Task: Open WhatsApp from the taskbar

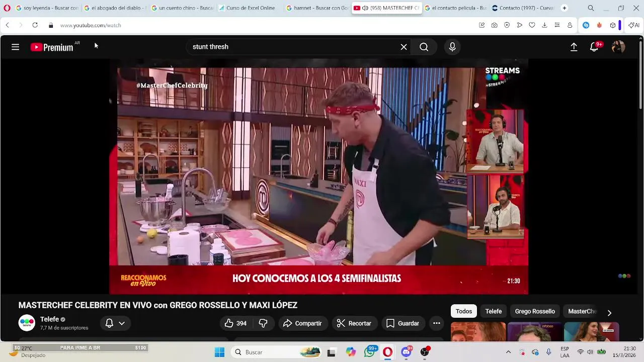Action: point(370,352)
